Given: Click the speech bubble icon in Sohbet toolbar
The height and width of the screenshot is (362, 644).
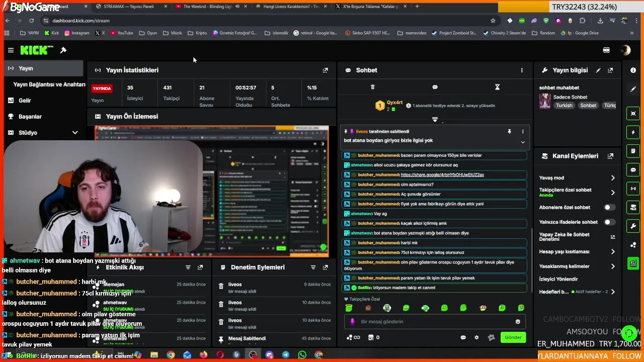Looking at the screenshot, I should point(435,87).
